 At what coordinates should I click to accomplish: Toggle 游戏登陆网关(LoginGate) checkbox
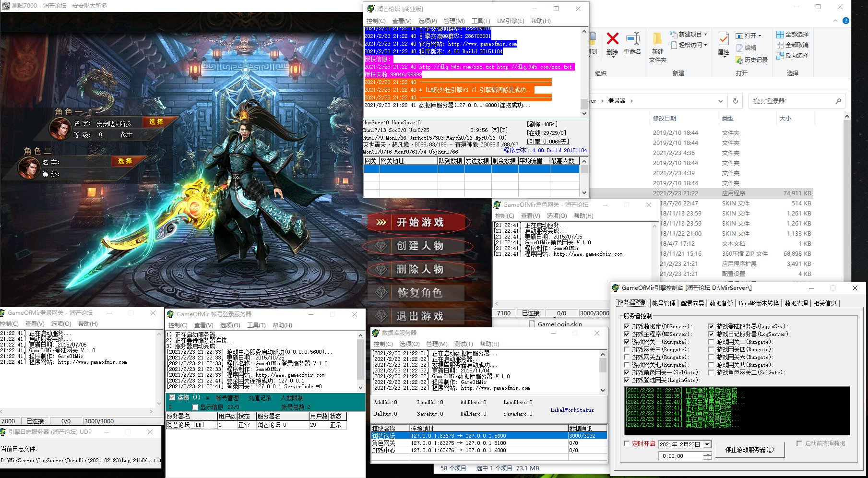click(x=627, y=380)
